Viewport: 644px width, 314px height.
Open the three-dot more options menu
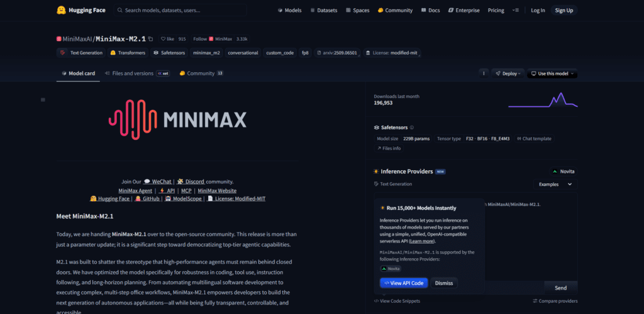click(484, 73)
